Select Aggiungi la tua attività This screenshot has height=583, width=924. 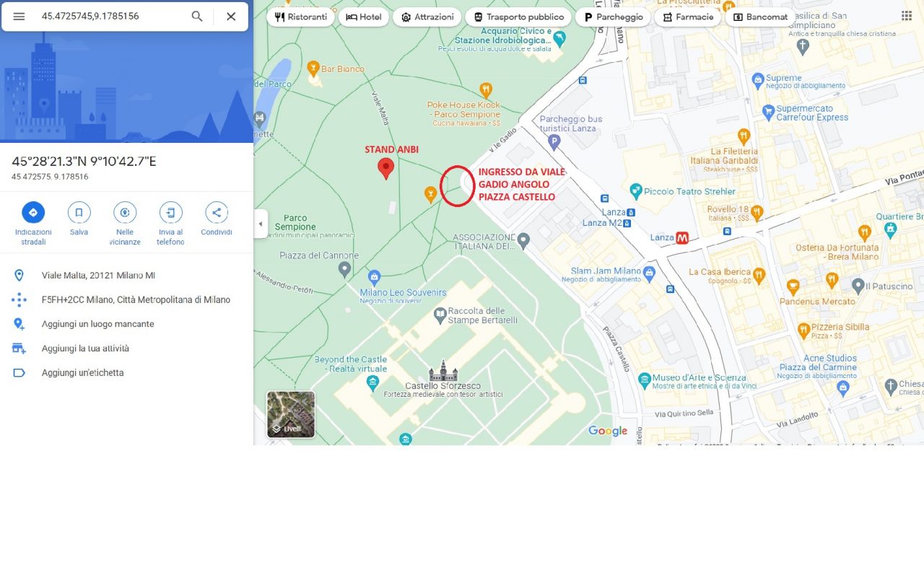click(126, 349)
